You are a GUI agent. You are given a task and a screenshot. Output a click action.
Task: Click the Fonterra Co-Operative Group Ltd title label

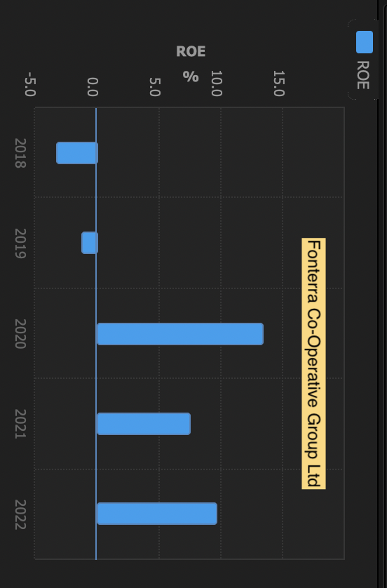point(314,363)
